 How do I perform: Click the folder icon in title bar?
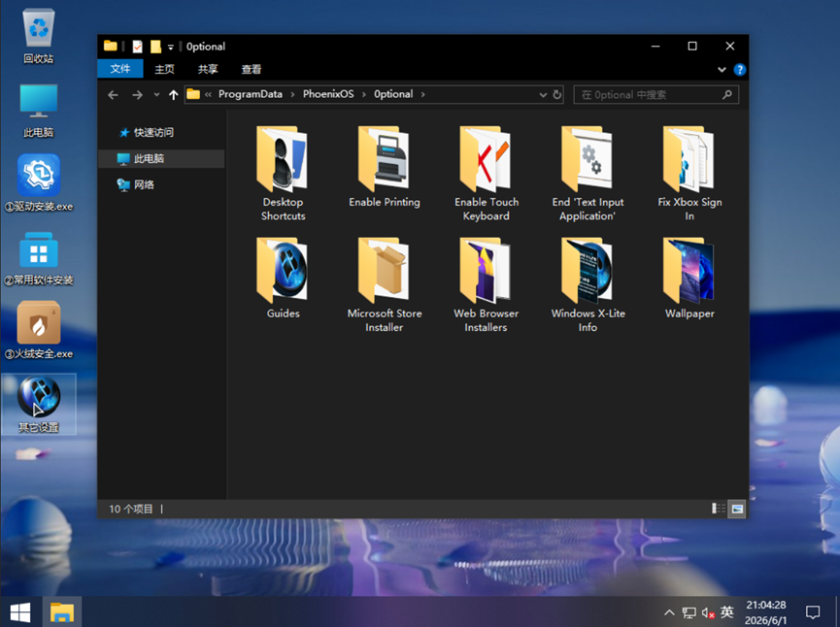[111, 46]
